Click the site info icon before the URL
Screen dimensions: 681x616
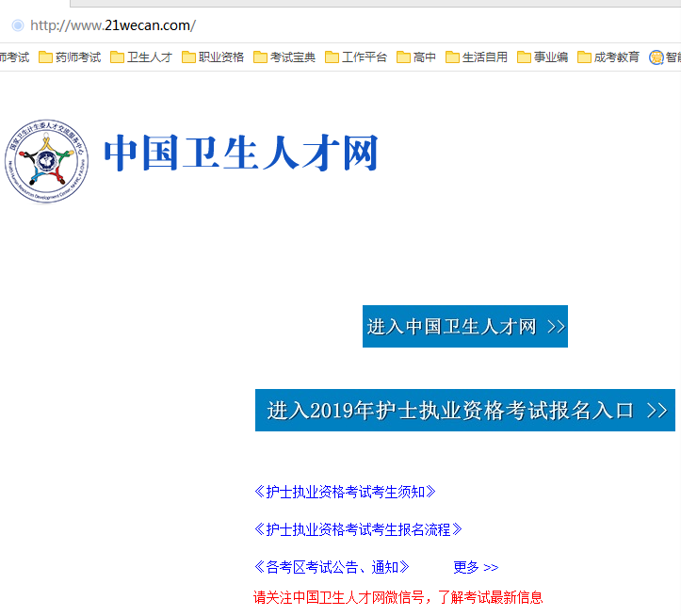coord(17,25)
